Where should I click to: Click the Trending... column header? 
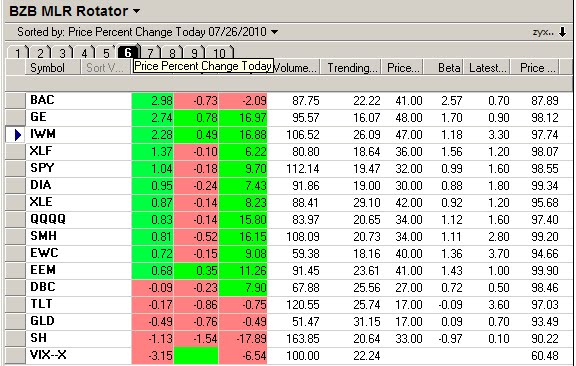point(352,68)
